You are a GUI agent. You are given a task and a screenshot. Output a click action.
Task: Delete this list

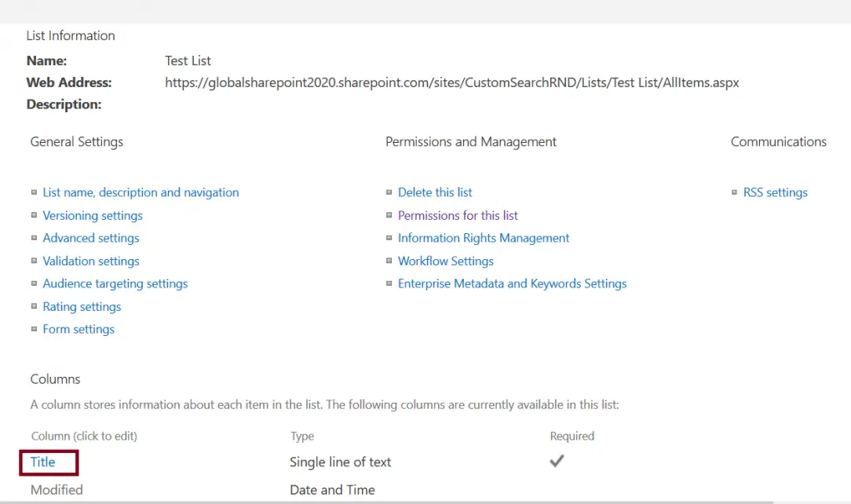tap(435, 192)
